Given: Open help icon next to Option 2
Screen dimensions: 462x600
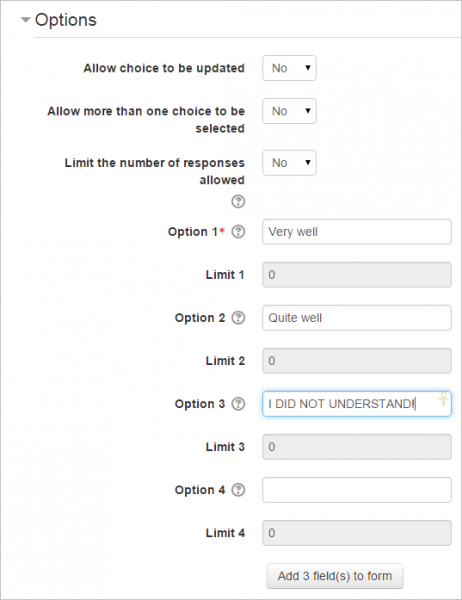Looking at the screenshot, I should [x=238, y=318].
